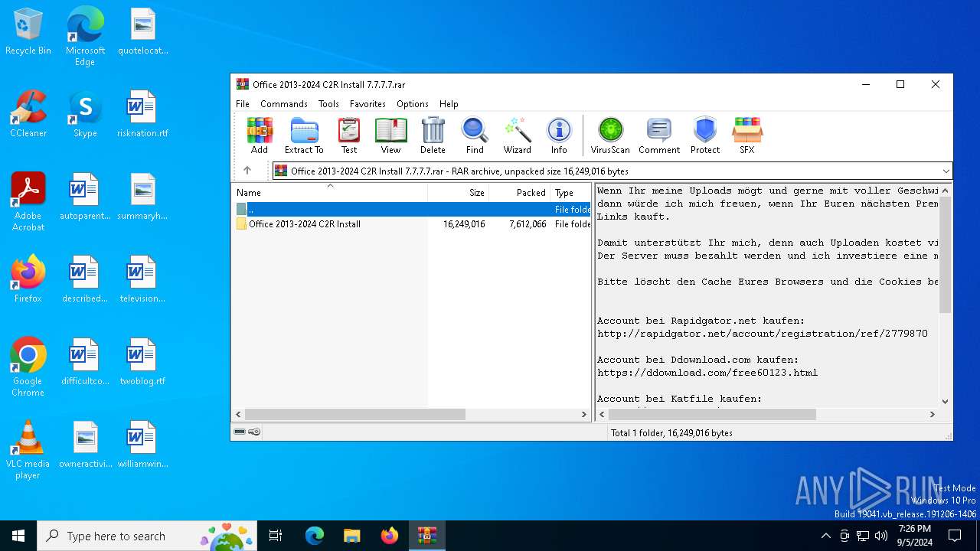Image resolution: width=980 pixels, height=551 pixels.
Task: Create SFX archive
Action: (x=746, y=135)
